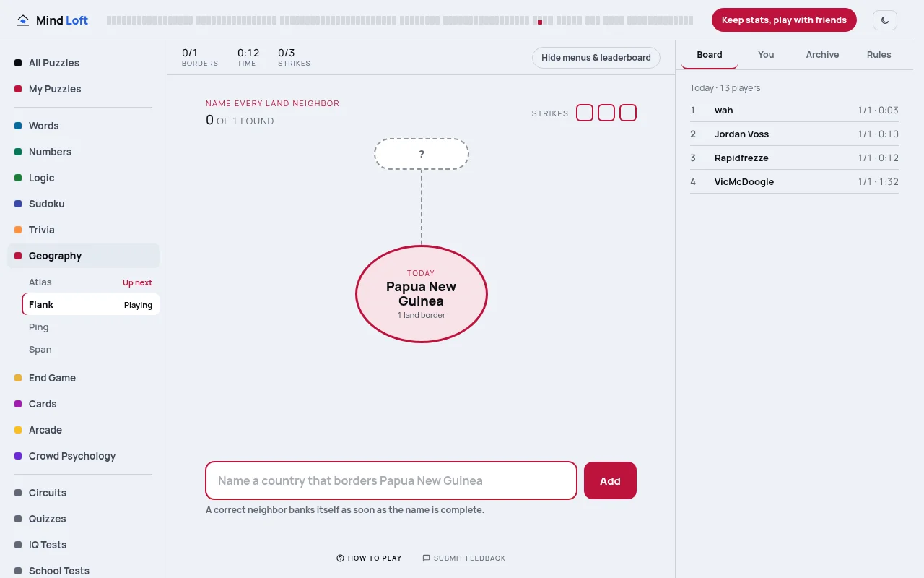Screen dimensions: 924x578
Task: Expand the Crowd Psychology category
Action: coord(83,456)
